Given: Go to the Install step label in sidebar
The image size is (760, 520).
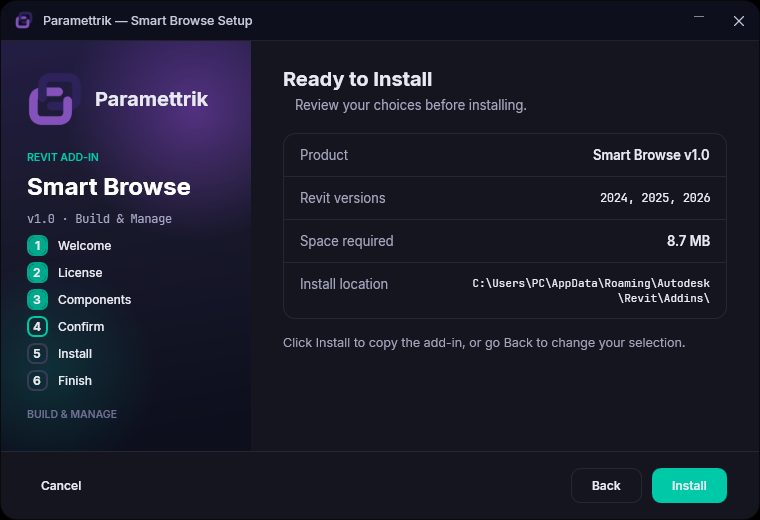Looking at the screenshot, I should tap(75, 354).
